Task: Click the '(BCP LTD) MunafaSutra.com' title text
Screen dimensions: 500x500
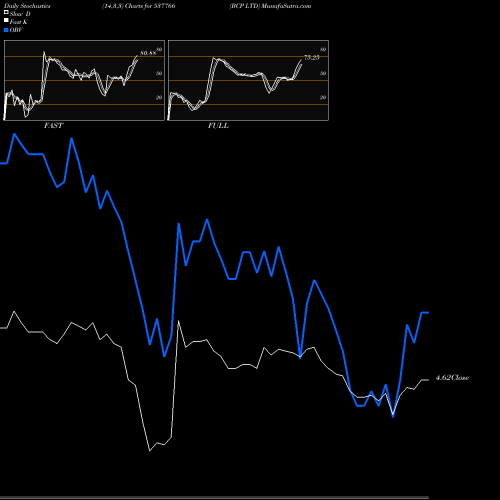Action: (270, 6)
